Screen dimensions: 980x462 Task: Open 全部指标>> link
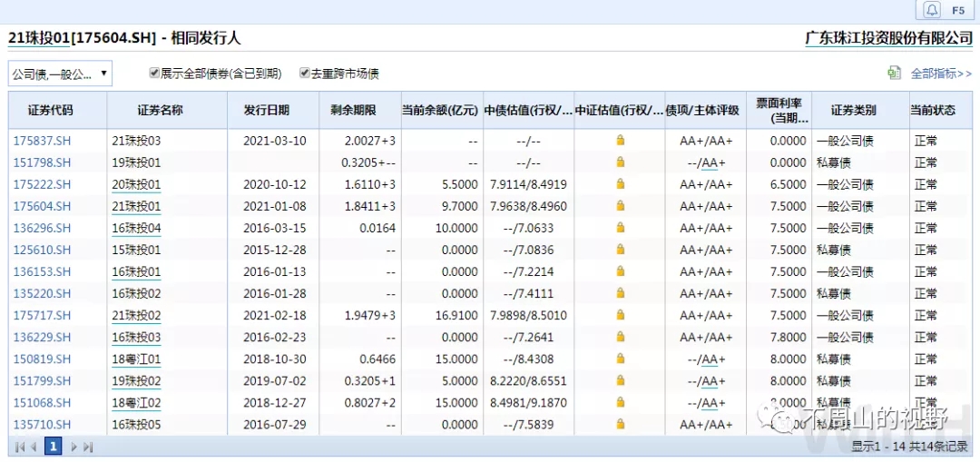pyautogui.click(x=941, y=74)
